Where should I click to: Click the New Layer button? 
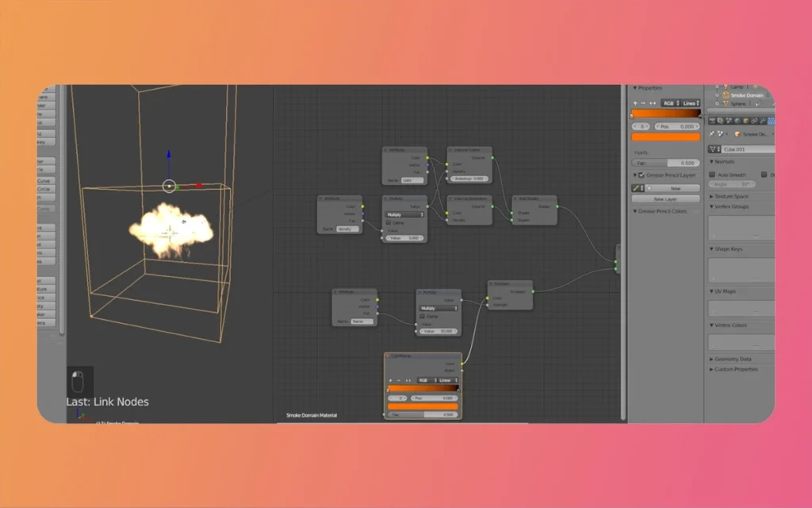coord(665,199)
